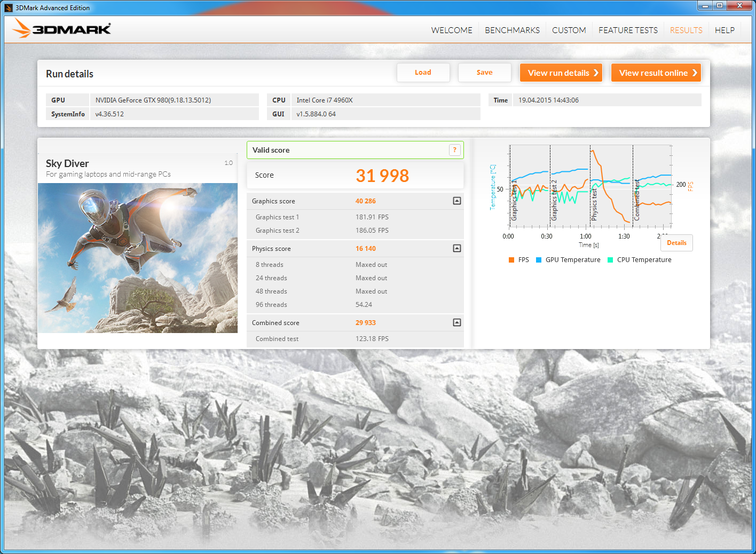Collapse the Combined score section
The image size is (756, 554).
[457, 323]
